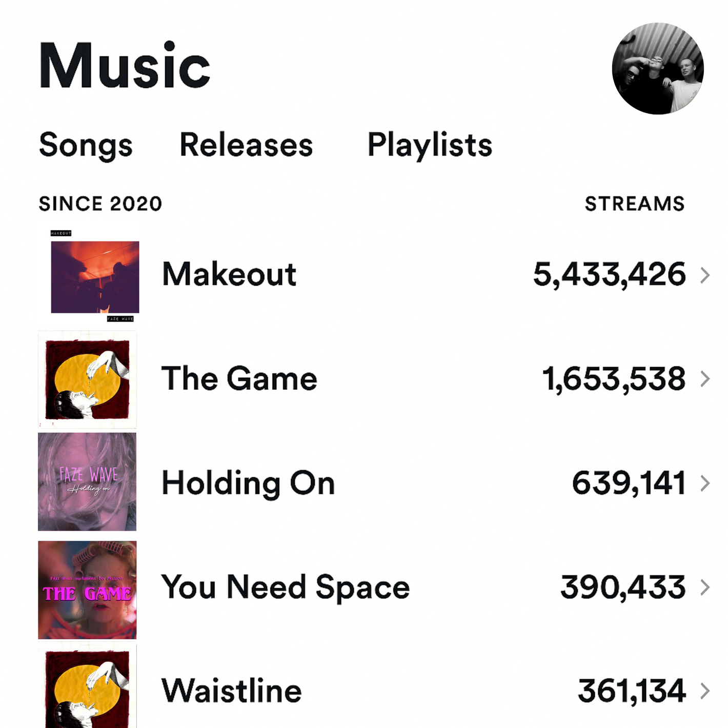Select the You Need Space cover art
Viewport: 728px width, 728px height.
pyautogui.click(x=88, y=590)
